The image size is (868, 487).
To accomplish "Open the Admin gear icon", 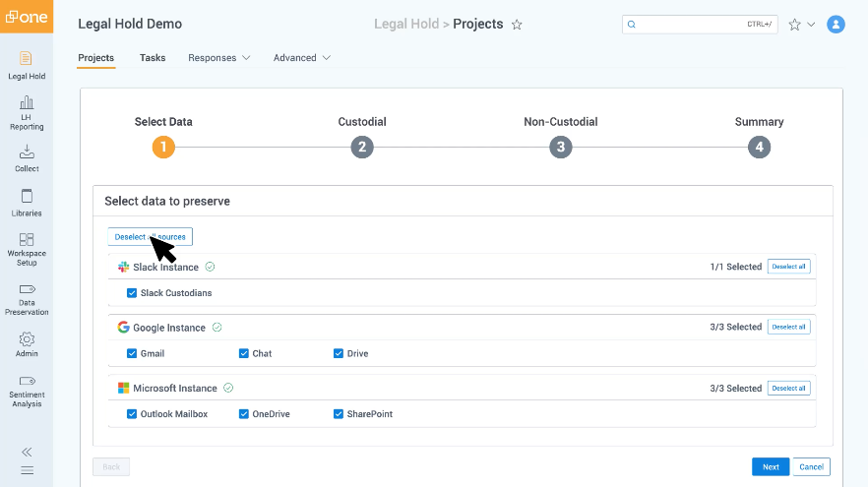I will pyautogui.click(x=27, y=343).
